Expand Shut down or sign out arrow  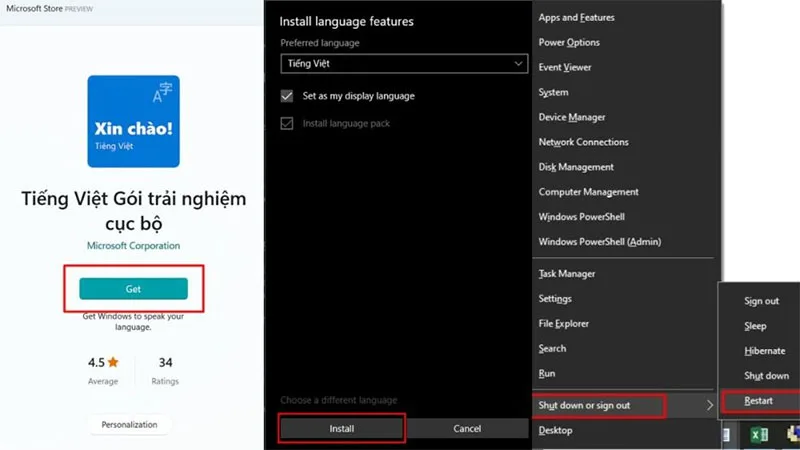click(710, 405)
